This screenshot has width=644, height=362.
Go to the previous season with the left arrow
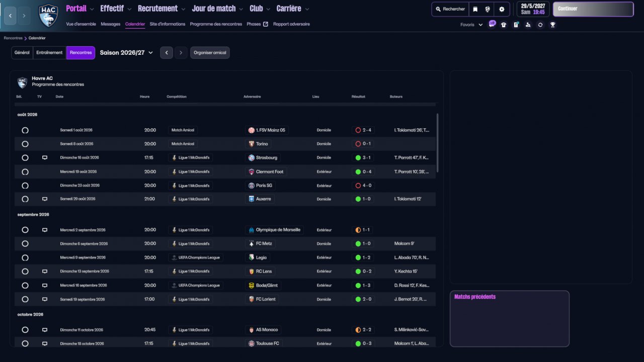pos(167,53)
